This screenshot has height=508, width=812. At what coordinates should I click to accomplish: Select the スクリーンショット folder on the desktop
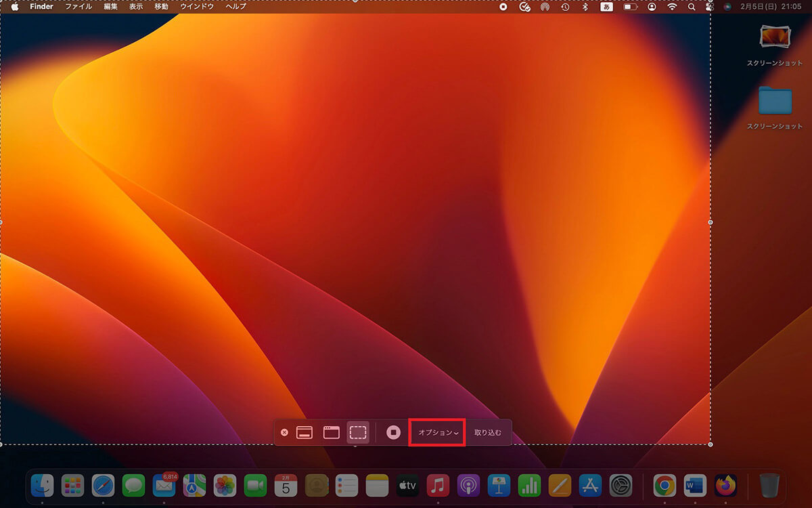(x=775, y=100)
